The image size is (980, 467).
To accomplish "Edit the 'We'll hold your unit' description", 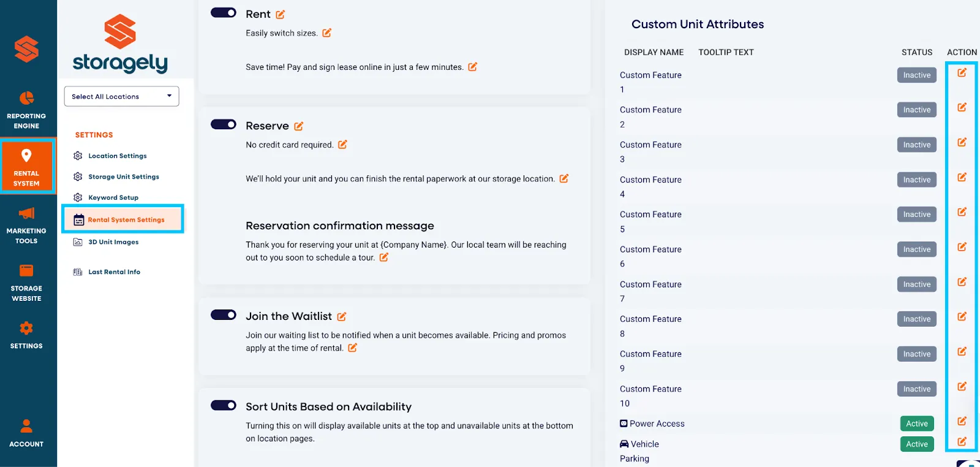I will (564, 178).
